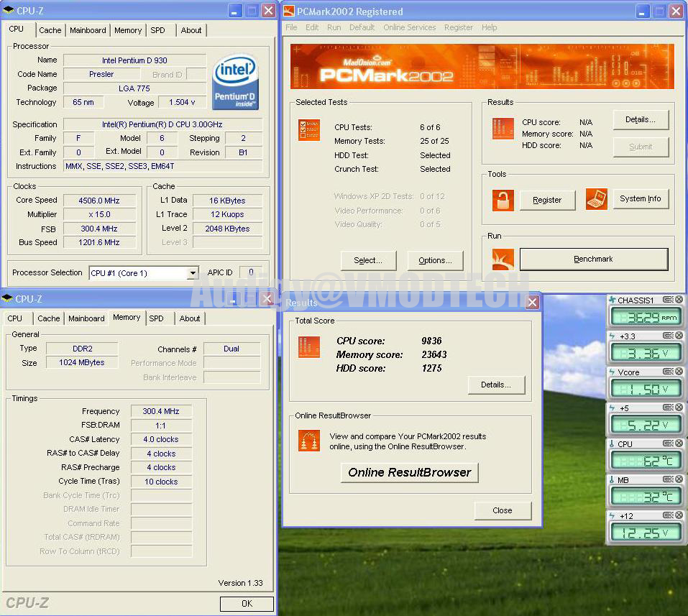Image resolution: width=688 pixels, height=616 pixels.
Task: Click the CAS# Latency value 4.0 clocks
Action: coord(161,439)
